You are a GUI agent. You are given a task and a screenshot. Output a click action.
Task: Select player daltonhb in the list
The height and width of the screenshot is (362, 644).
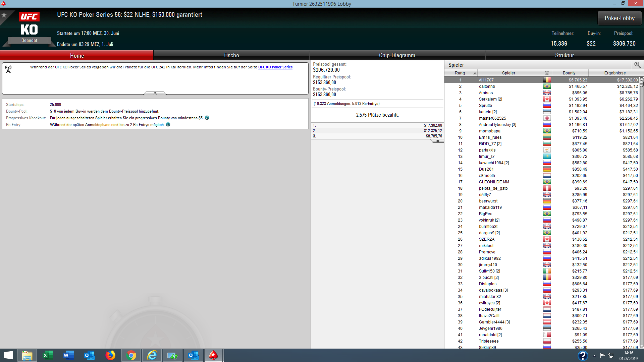pos(487,86)
